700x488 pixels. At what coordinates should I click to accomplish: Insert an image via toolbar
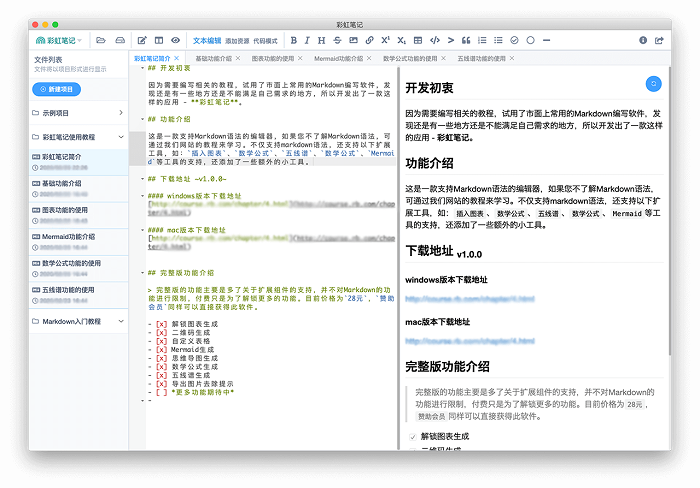(x=353, y=40)
